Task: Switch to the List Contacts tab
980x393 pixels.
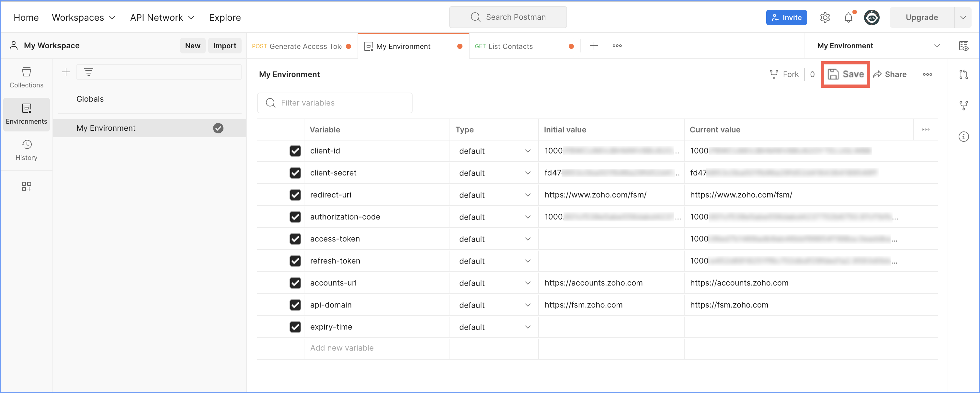Action: [510, 46]
